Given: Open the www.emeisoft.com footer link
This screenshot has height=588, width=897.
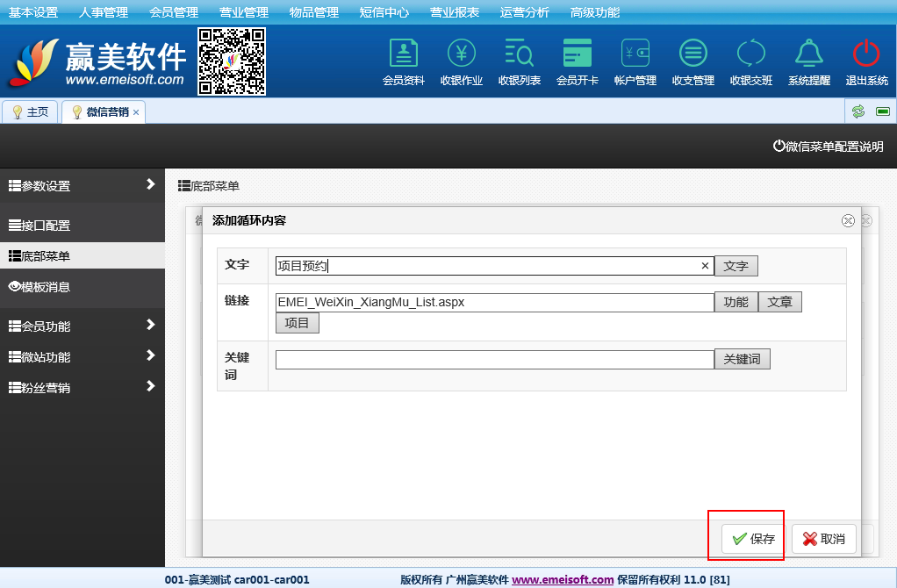Looking at the screenshot, I should (x=562, y=579).
